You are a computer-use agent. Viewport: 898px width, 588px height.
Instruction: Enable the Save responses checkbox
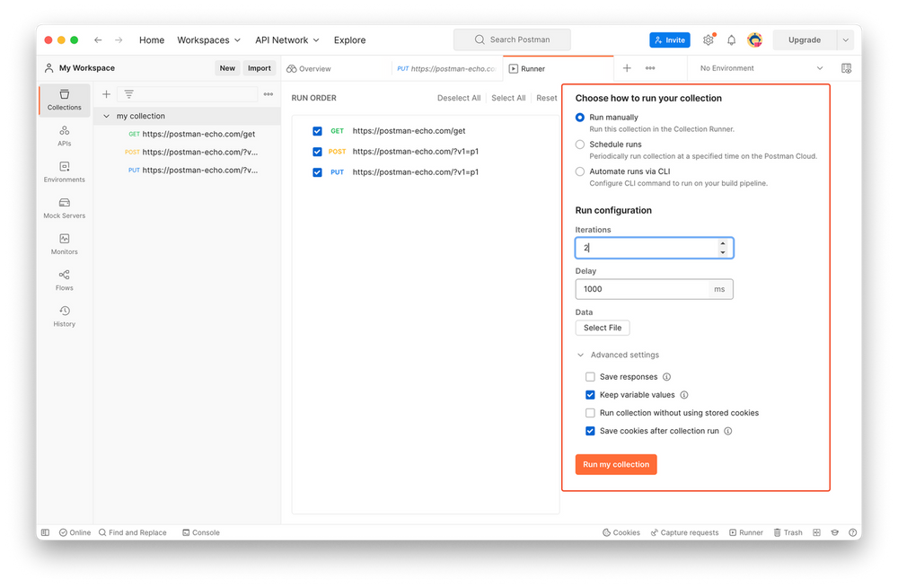[x=590, y=377]
